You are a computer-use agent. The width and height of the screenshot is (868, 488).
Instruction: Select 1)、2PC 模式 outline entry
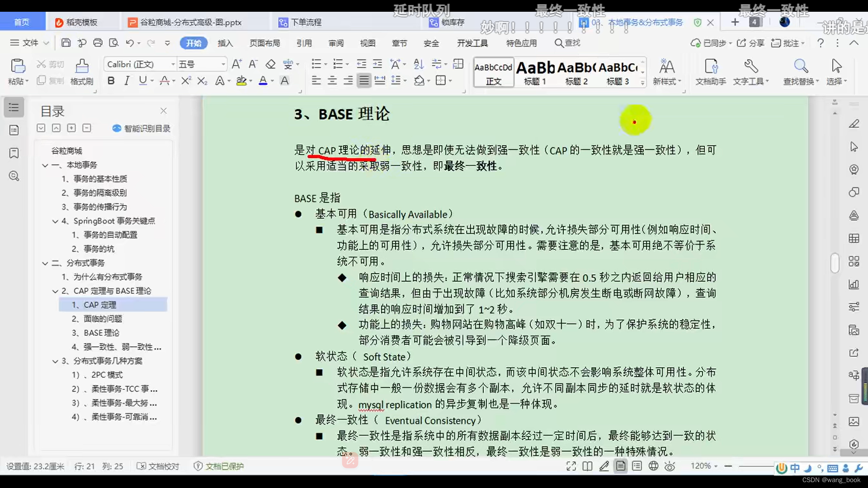pos(97,375)
